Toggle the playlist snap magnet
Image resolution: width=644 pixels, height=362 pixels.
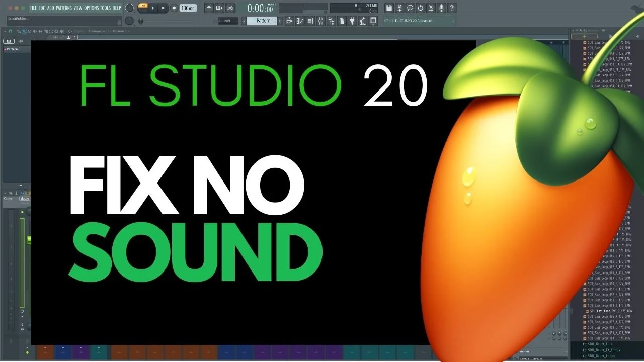pos(10,31)
